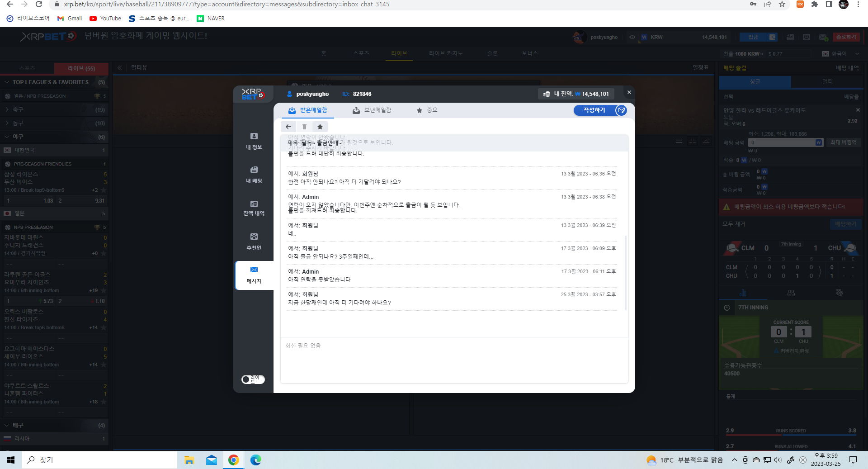Click the 작성하기 compose button

594,110
